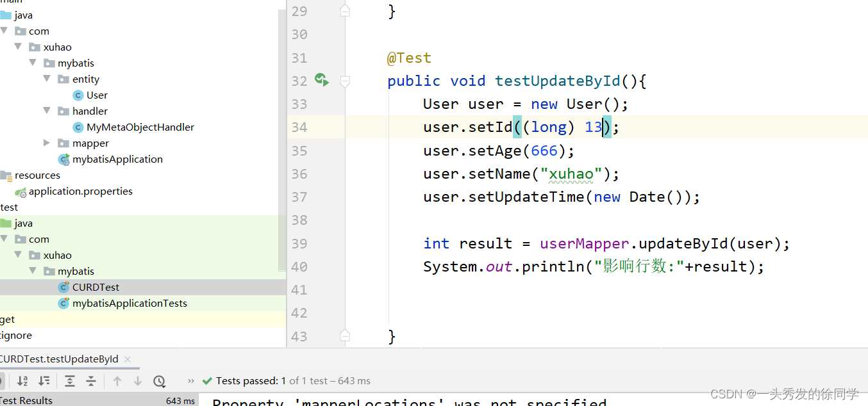Collapse entity package
The width and height of the screenshot is (868, 406).
(47, 79)
